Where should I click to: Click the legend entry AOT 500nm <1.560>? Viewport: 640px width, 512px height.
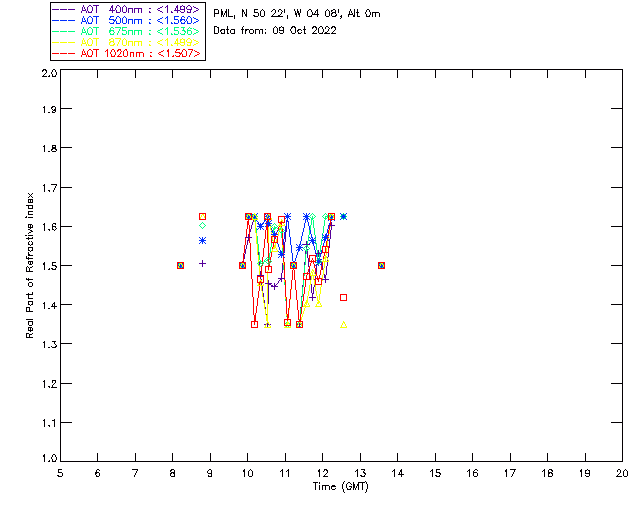pos(127,20)
